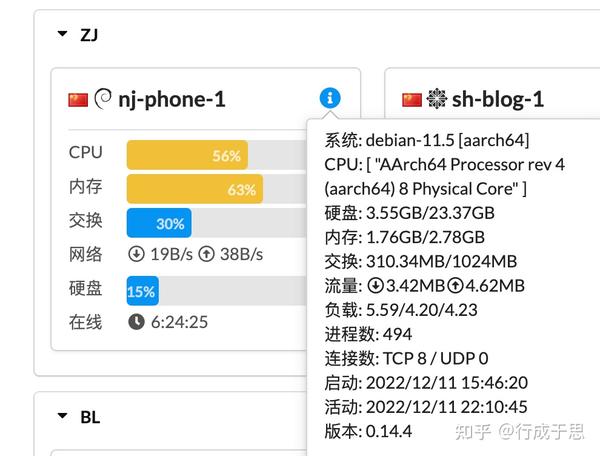Screen dimensions: 600x456
Task: Click the CPU 56% progress bar
Action: pos(217,155)
